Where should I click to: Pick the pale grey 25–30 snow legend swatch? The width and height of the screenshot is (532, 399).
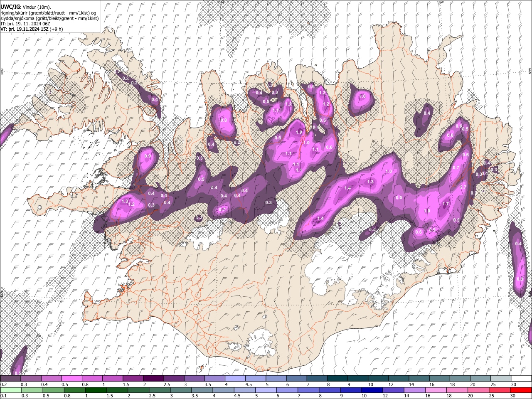[501, 378]
